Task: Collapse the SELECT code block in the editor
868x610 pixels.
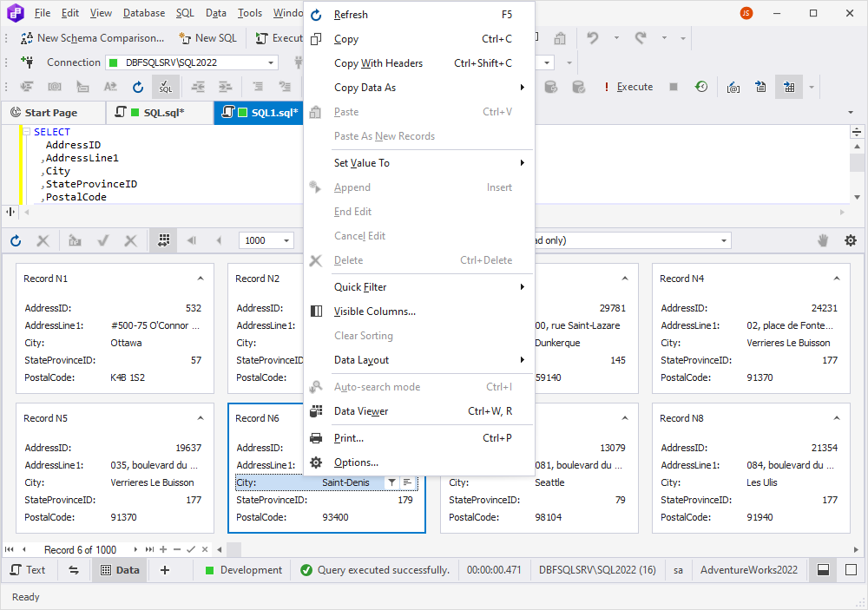Action: pyautogui.click(x=26, y=132)
